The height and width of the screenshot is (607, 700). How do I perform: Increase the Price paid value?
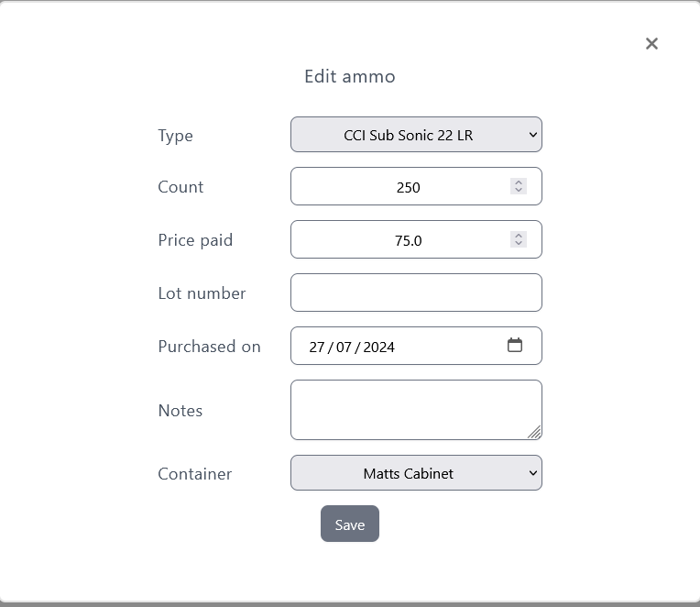[519, 236]
